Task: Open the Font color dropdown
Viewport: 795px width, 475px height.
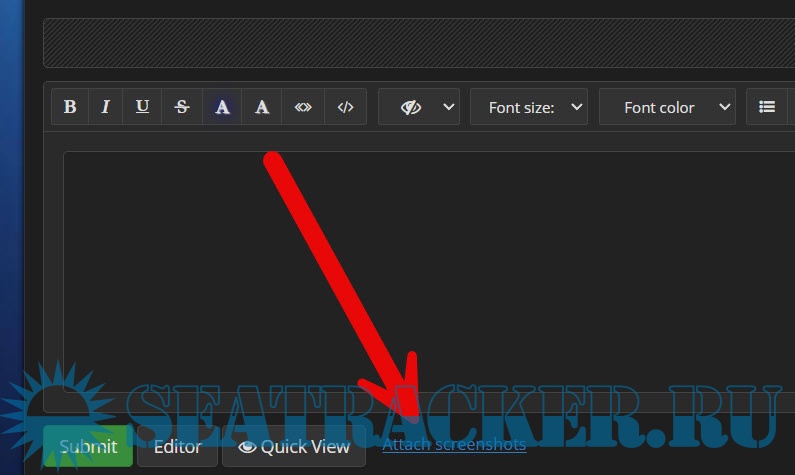Action: coord(667,107)
